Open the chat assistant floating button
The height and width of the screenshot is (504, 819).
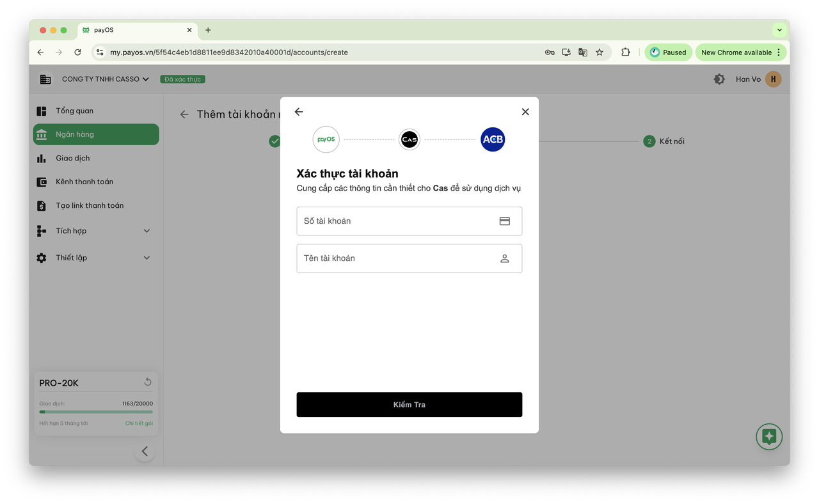click(769, 437)
